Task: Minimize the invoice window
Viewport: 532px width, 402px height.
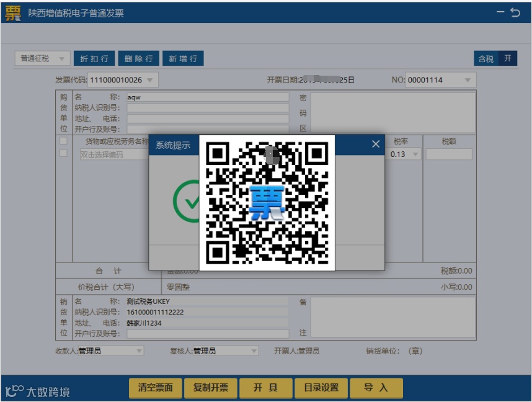Action: (x=500, y=12)
